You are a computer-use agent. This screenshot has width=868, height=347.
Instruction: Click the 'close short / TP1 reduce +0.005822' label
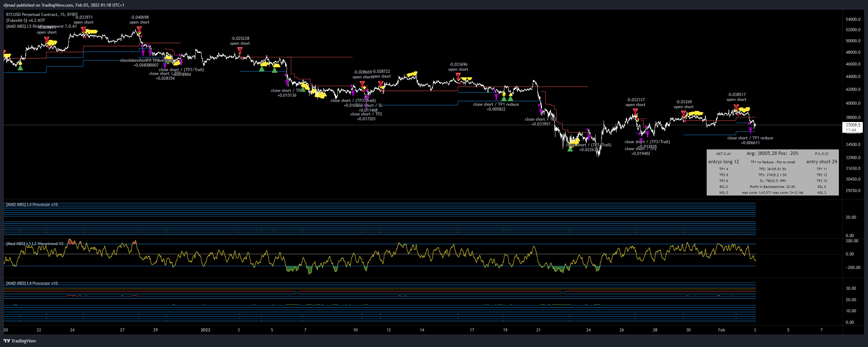tap(496, 107)
